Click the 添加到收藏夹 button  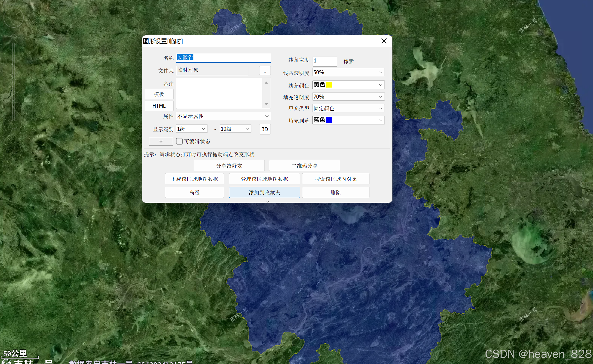(264, 192)
